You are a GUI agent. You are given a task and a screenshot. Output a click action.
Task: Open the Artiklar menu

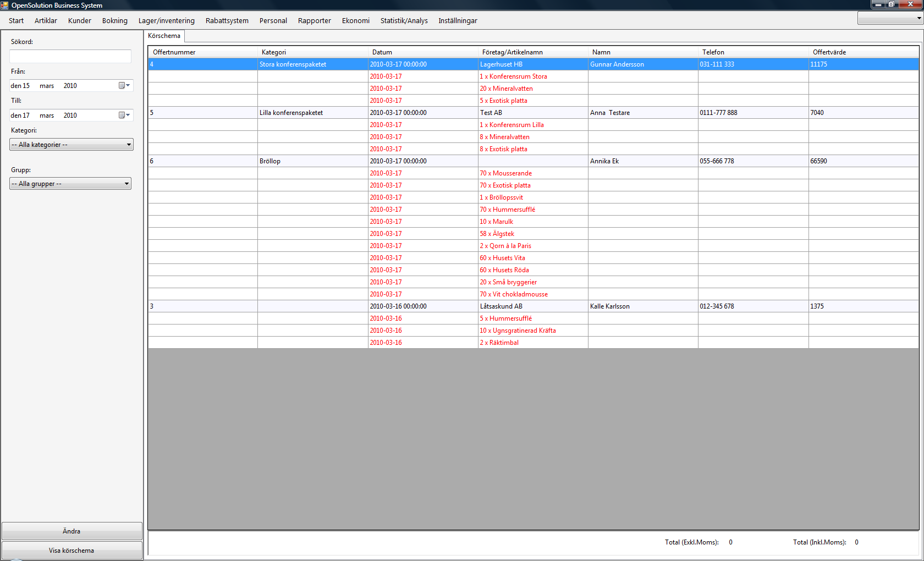46,20
